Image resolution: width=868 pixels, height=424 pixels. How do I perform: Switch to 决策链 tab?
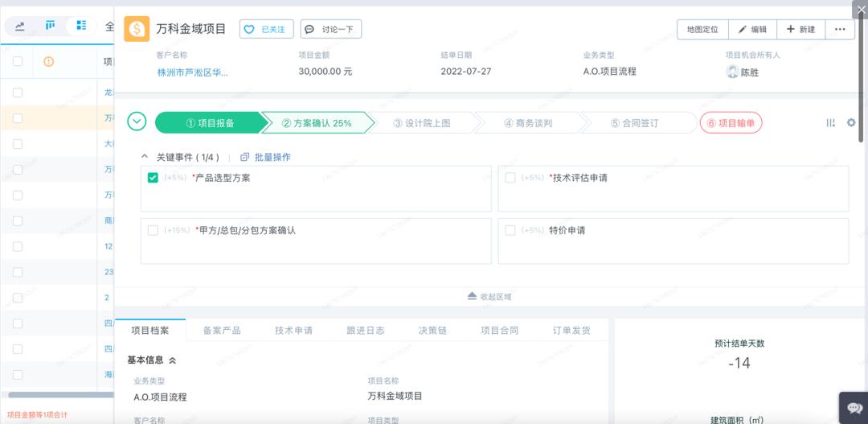pos(433,331)
